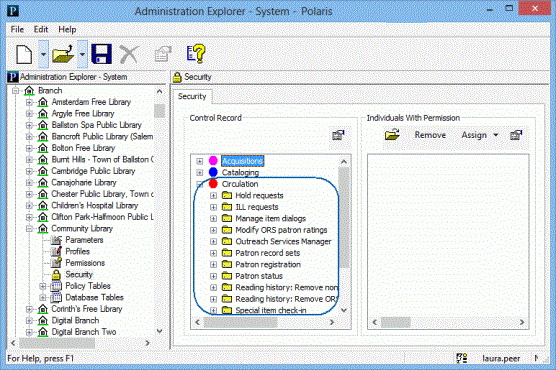This screenshot has width=556, height=370.
Task: Click the open folder icon under Individuals With Permission
Action: (x=392, y=135)
